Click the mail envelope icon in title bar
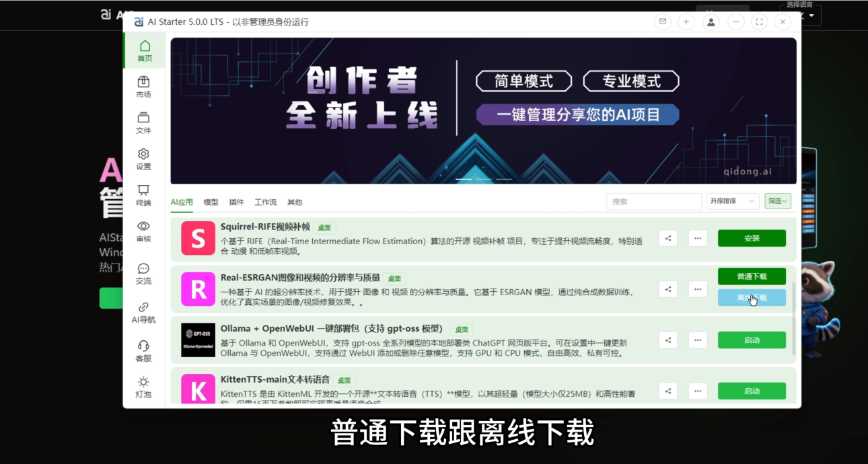This screenshot has height=464, width=868. tap(663, 22)
